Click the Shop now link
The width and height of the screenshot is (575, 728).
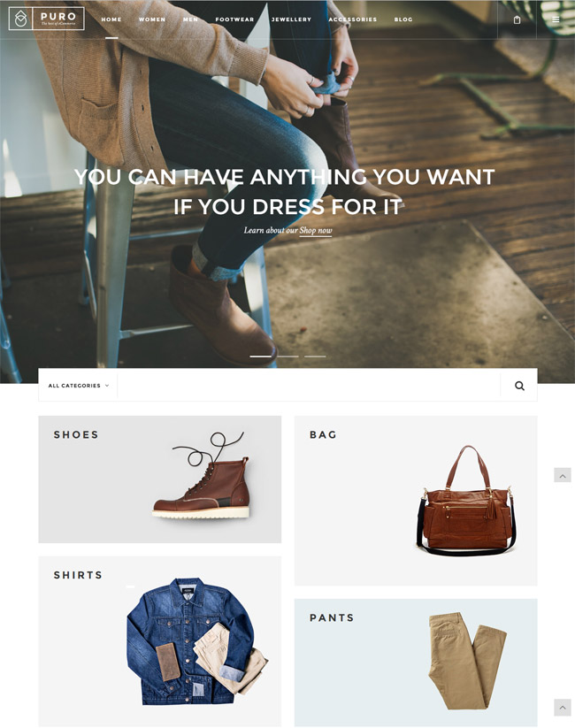[316, 230]
